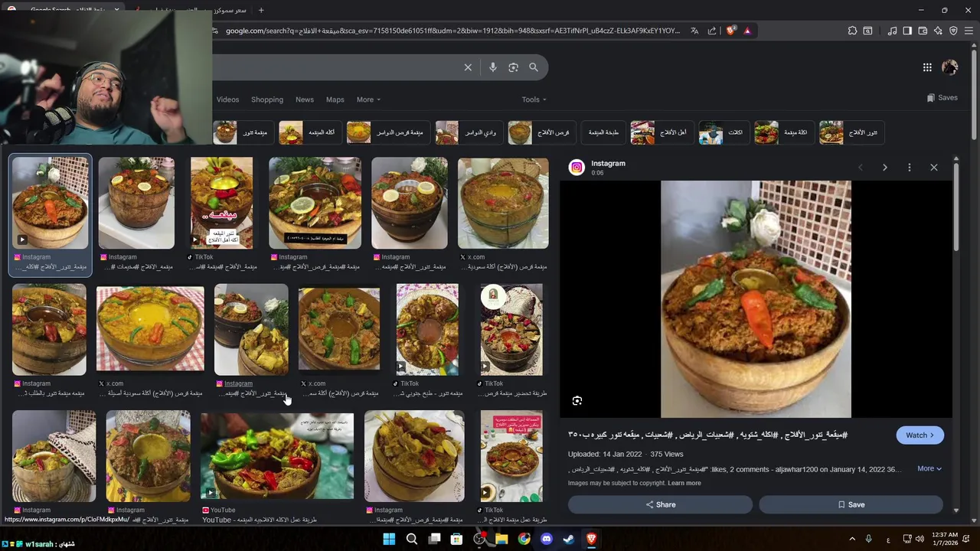
Task: Open the large preview image of the dish
Action: pos(756,299)
